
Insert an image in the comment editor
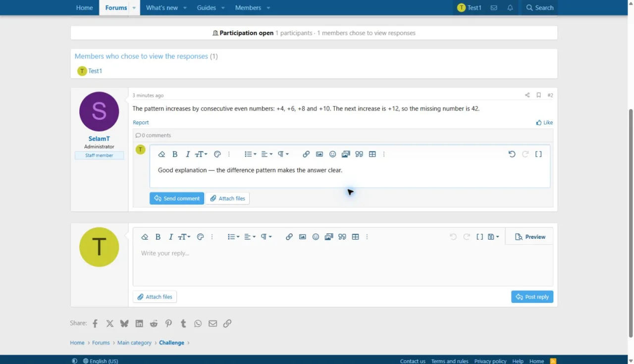(319, 155)
